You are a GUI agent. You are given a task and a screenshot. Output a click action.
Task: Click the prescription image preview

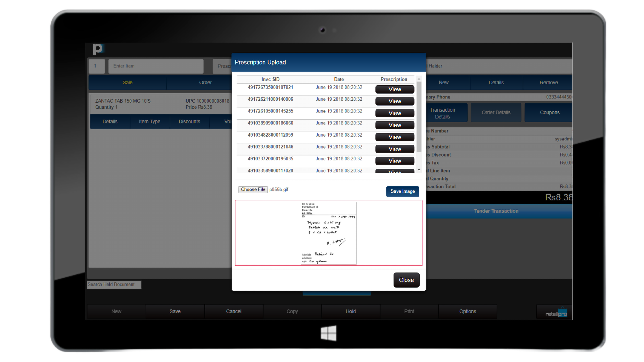[x=329, y=233]
